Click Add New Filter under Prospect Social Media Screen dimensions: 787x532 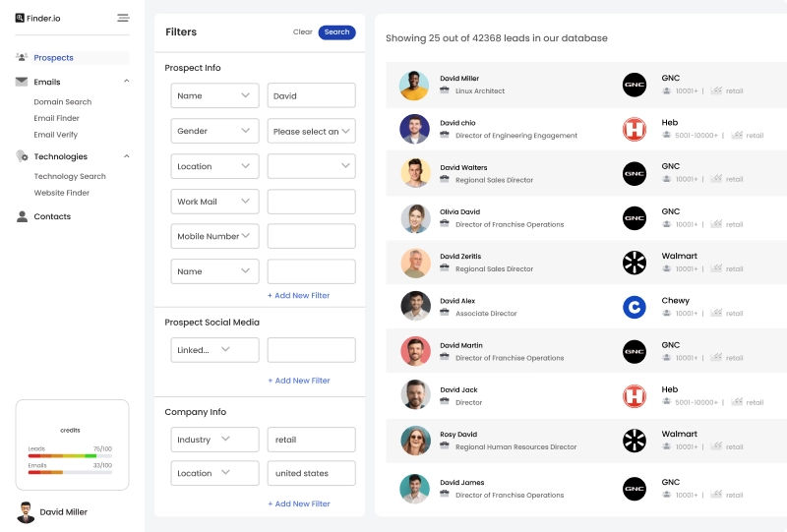(x=299, y=381)
